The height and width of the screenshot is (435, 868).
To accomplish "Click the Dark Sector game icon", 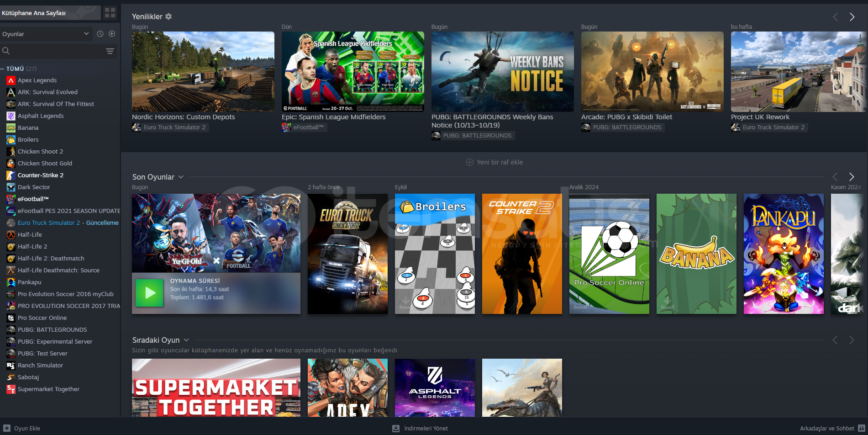I will 11,187.
